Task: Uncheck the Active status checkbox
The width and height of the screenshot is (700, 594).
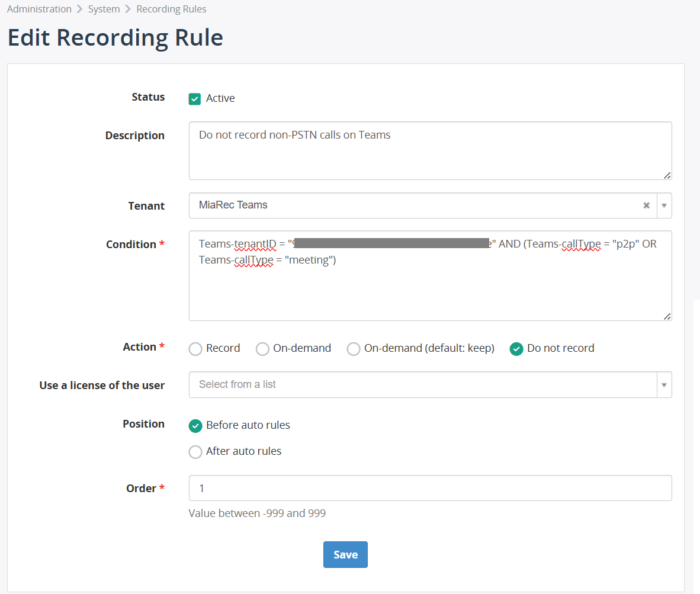Action: pos(195,99)
